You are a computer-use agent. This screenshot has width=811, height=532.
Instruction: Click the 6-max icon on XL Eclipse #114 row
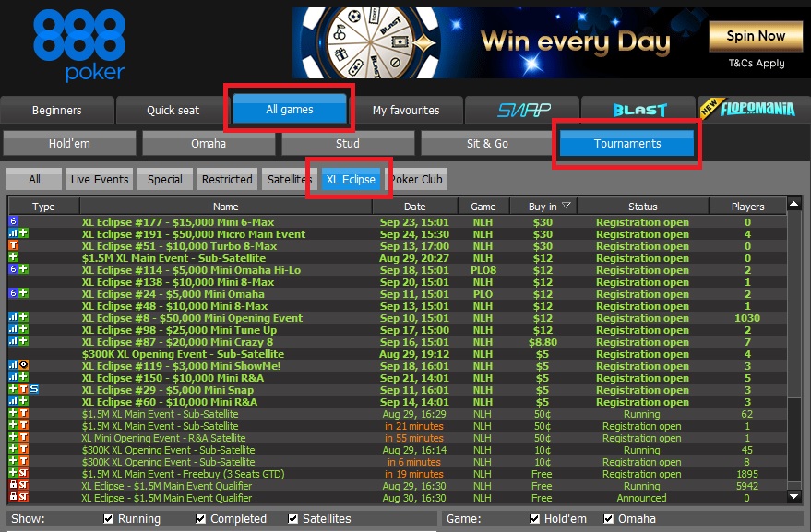[14, 269]
